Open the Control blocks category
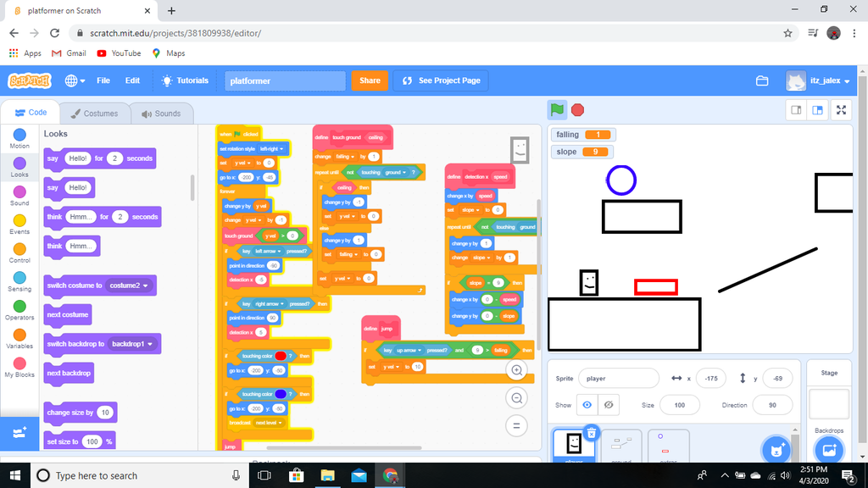Screen dimensions: 868x488 [x=19, y=252]
